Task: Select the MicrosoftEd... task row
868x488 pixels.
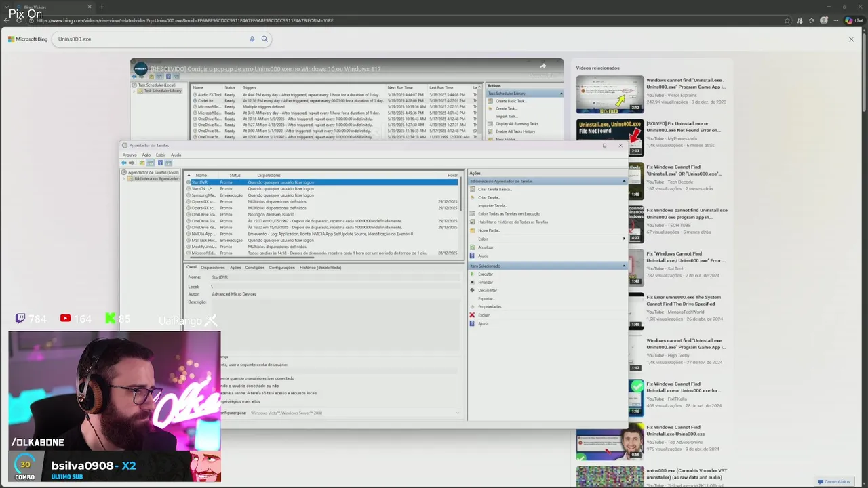Action: (322, 253)
